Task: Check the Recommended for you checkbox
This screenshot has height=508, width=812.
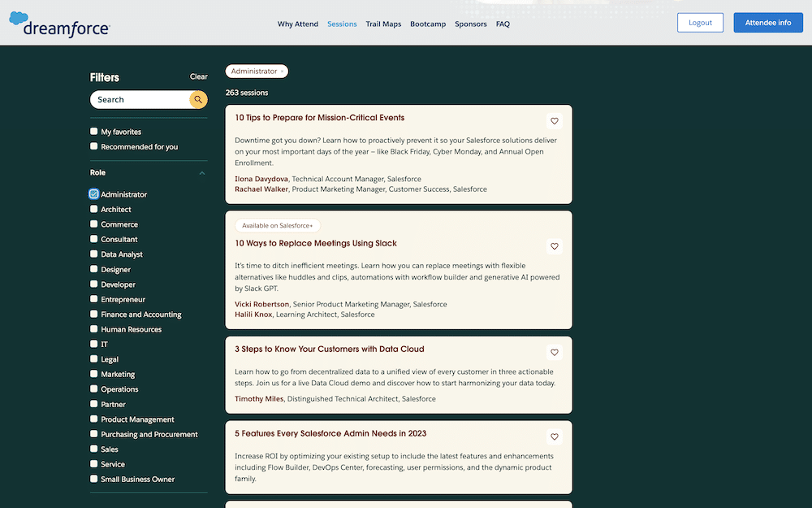Action: [x=93, y=146]
